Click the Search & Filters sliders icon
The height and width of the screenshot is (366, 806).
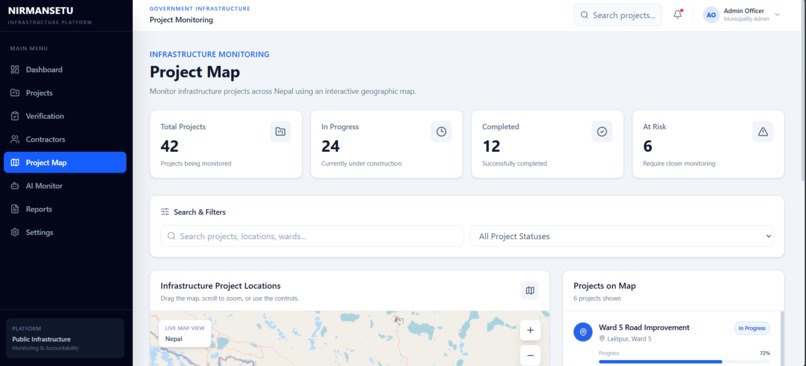[x=165, y=212]
